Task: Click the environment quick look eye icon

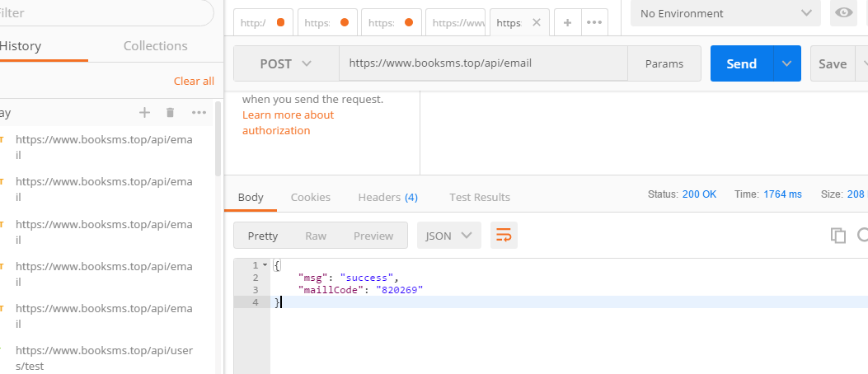Action: [x=844, y=13]
